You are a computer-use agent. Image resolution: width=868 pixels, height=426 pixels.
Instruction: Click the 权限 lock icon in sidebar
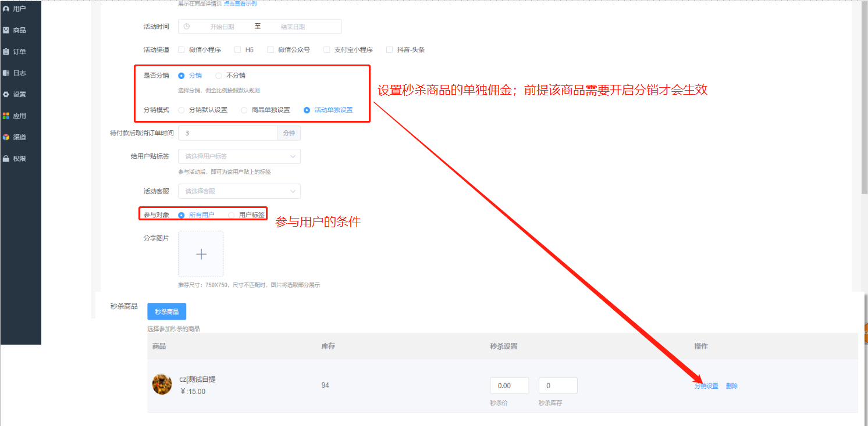pos(6,159)
